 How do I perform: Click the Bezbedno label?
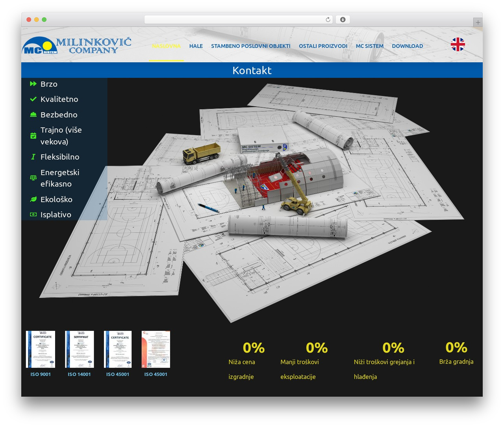tap(59, 115)
